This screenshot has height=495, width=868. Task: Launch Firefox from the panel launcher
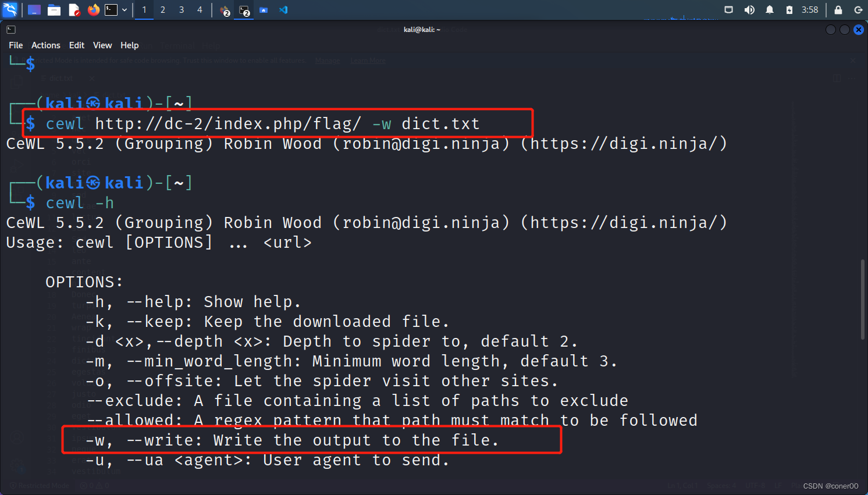point(93,10)
